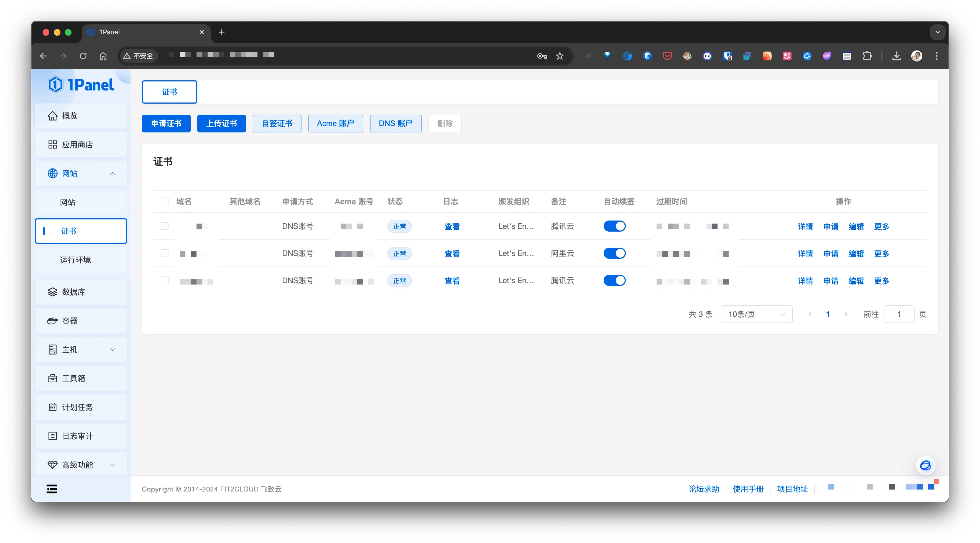Expand the 主机 host menu
This screenshot has width=980, height=543.
click(81, 349)
